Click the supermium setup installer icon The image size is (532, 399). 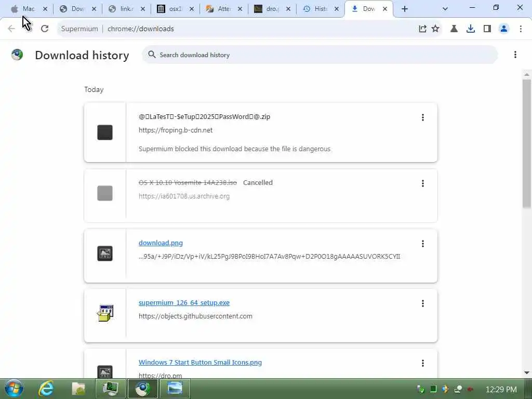(x=105, y=313)
